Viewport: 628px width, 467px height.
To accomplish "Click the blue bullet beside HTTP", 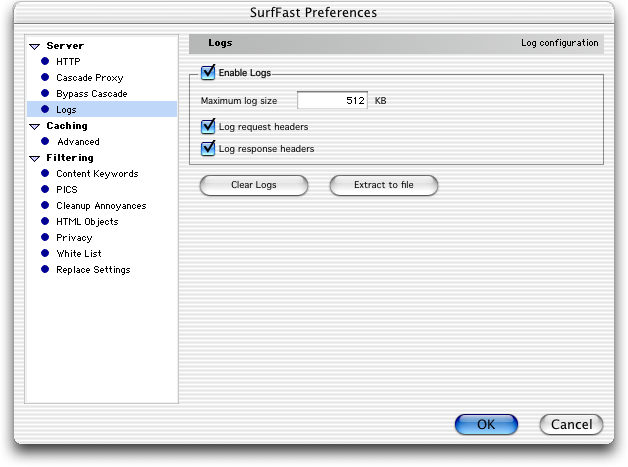I will click(45, 61).
